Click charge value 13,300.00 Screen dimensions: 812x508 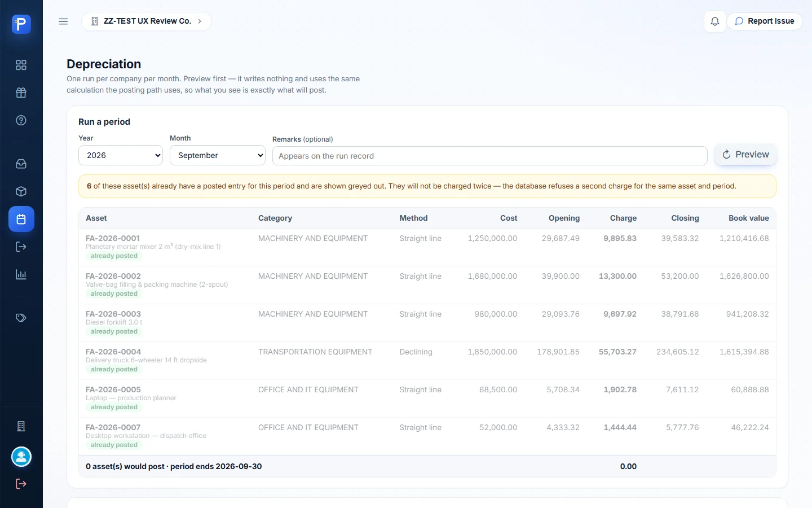[617, 276]
